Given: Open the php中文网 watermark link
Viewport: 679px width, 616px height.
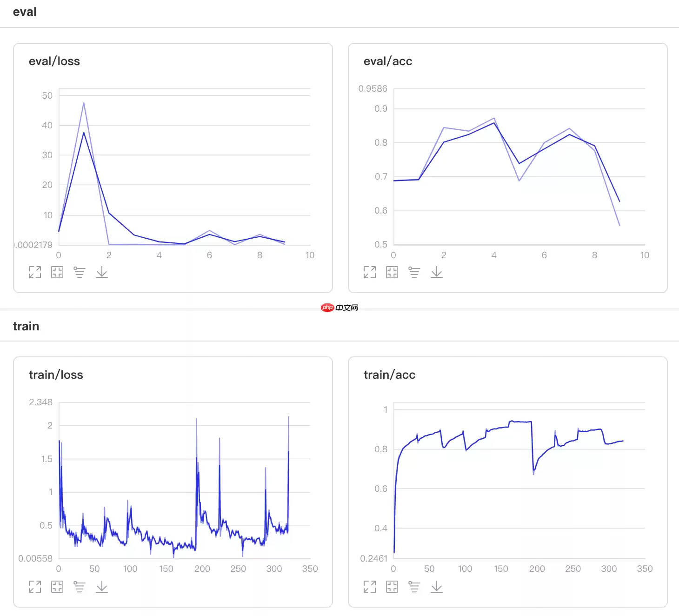Looking at the screenshot, I should [x=339, y=308].
